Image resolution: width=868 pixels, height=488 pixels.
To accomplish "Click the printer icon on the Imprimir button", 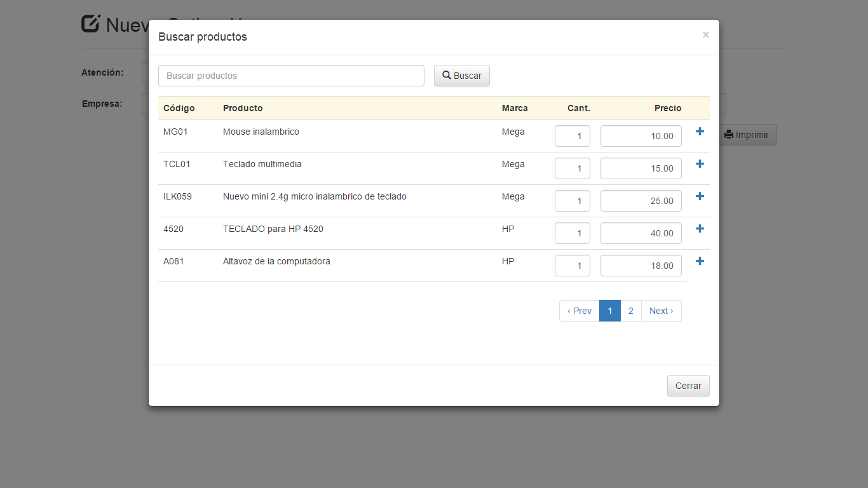I will click(x=728, y=134).
